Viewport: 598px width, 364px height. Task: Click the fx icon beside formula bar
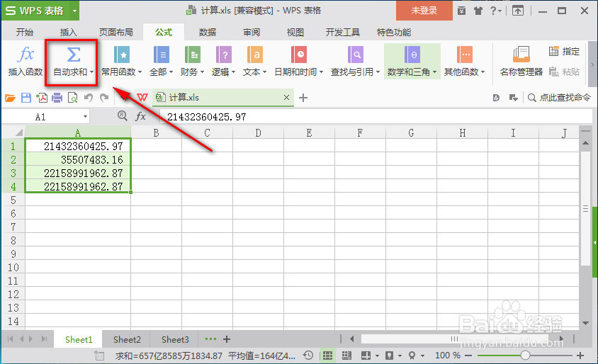coord(141,116)
